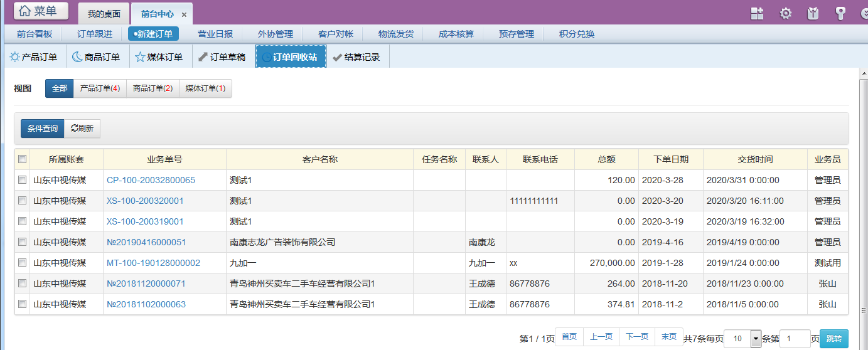This screenshot has width=868, height=350.
Task: Open 订单草稿 with the pencil icon
Action: 222,57
